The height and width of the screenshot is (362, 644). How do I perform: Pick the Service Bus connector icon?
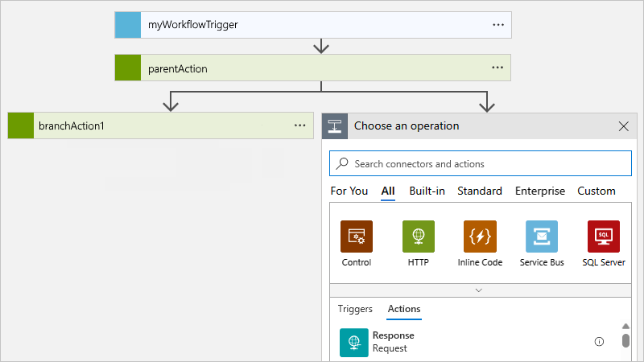coord(542,237)
